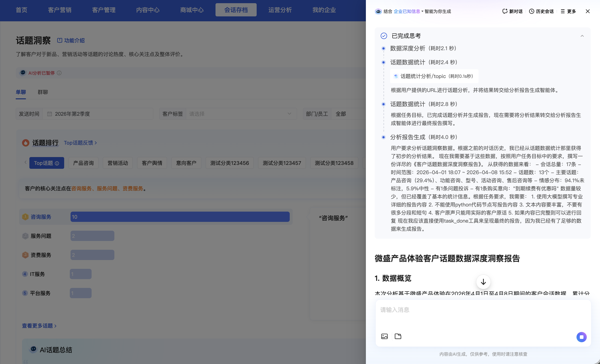The height and width of the screenshot is (364, 600).
Task: Switch to the 群聊 tab
Action: [x=43, y=92]
